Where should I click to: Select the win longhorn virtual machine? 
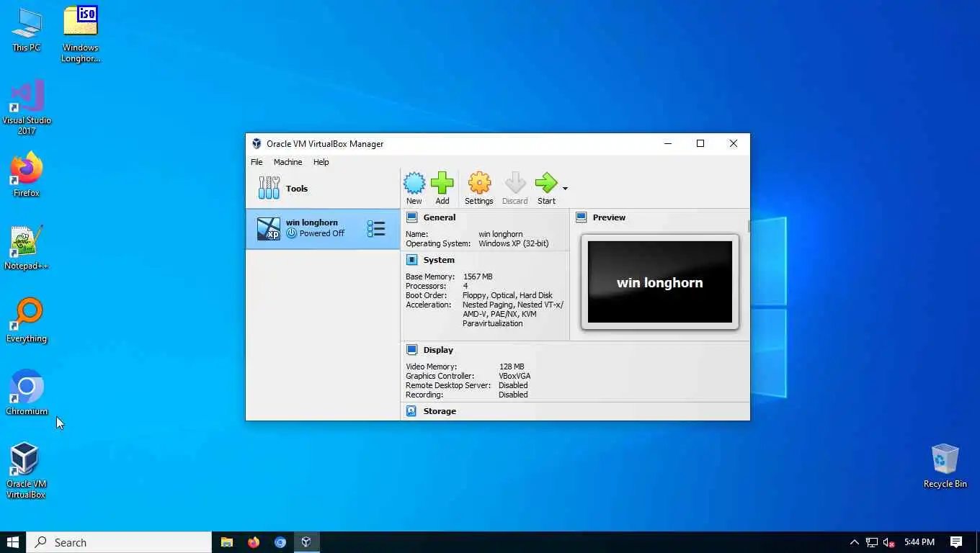[323, 229]
